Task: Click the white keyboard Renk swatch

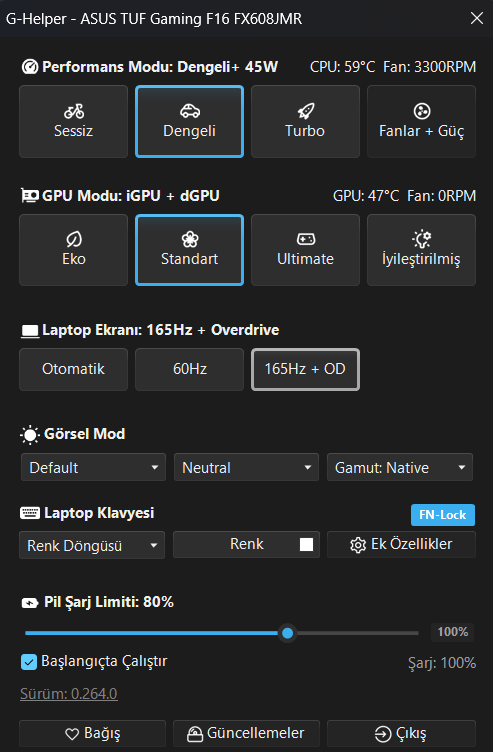Action: (x=306, y=544)
